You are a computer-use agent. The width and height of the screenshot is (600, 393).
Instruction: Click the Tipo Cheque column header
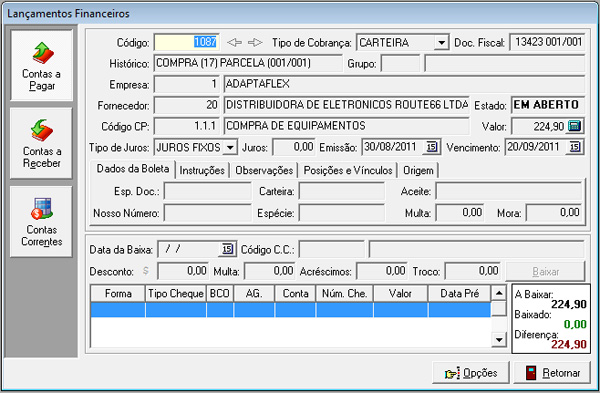point(176,294)
